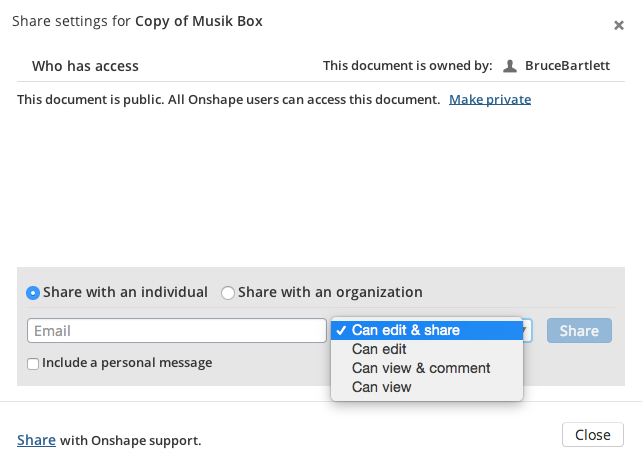This screenshot has height=466, width=642.
Task: Close the share settings dialog with X icon
Action: coord(619,25)
